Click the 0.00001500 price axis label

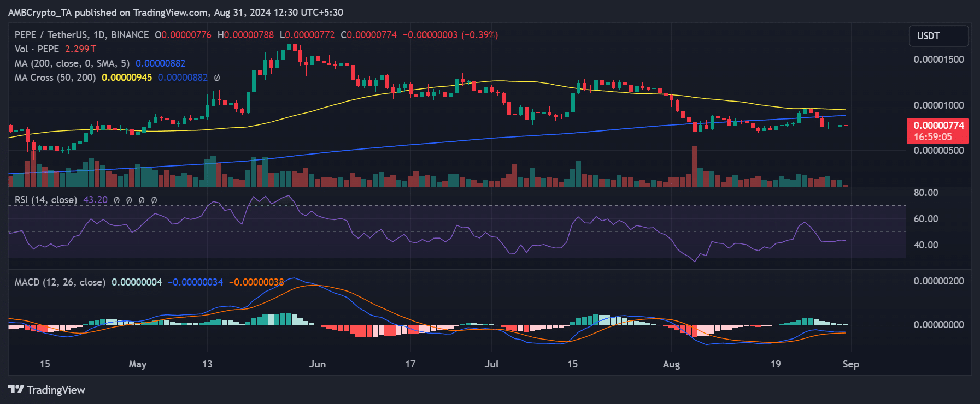939,60
